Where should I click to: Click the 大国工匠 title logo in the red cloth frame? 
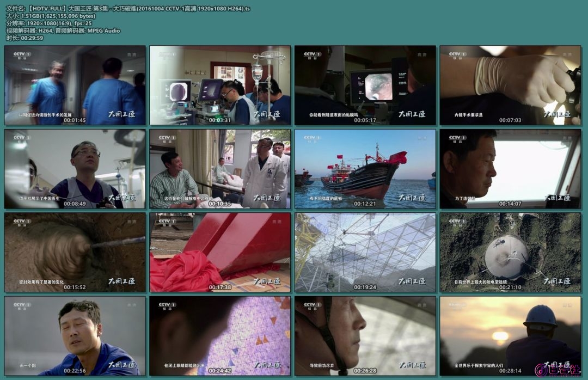(267, 281)
